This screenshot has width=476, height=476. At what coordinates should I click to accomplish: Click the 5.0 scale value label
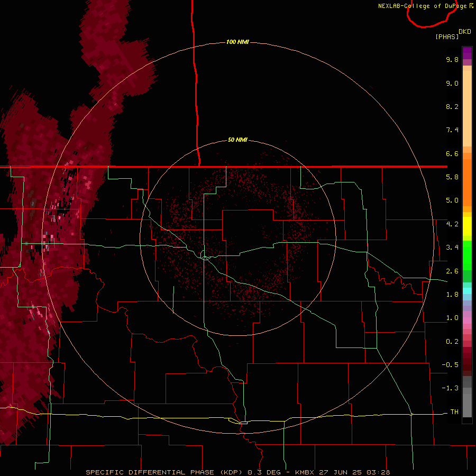point(452,200)
